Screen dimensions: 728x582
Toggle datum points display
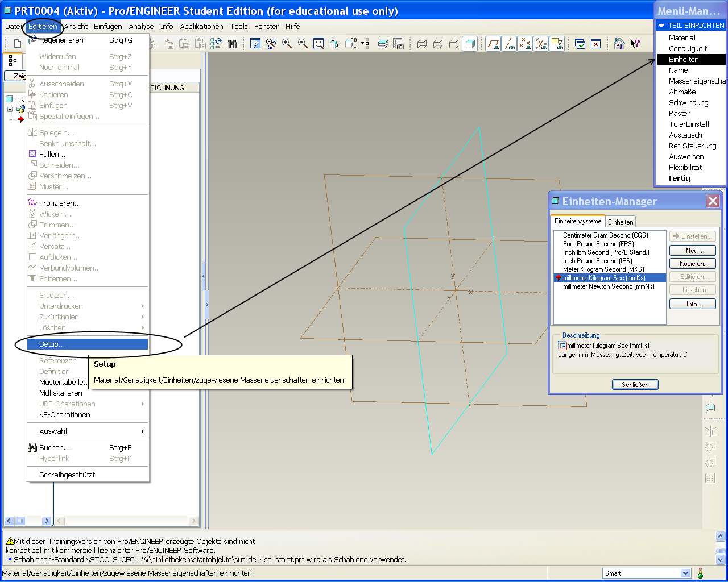(525, 44)
